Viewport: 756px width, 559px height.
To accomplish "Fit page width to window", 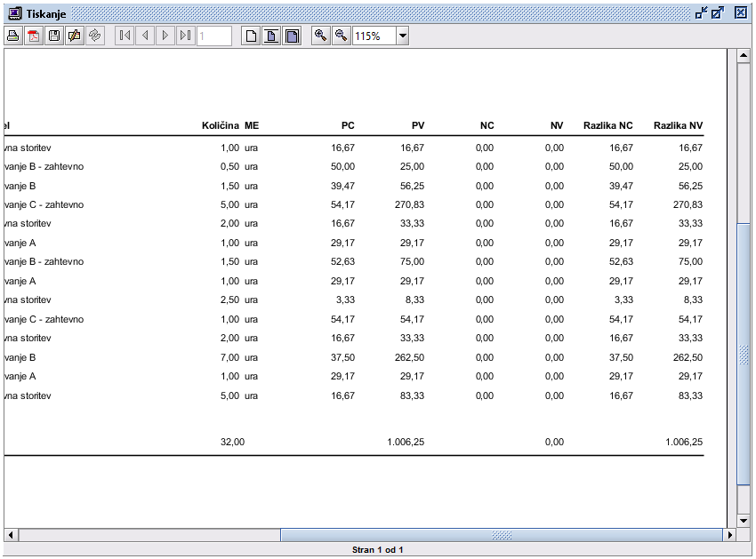I will (x=292, y=36).
